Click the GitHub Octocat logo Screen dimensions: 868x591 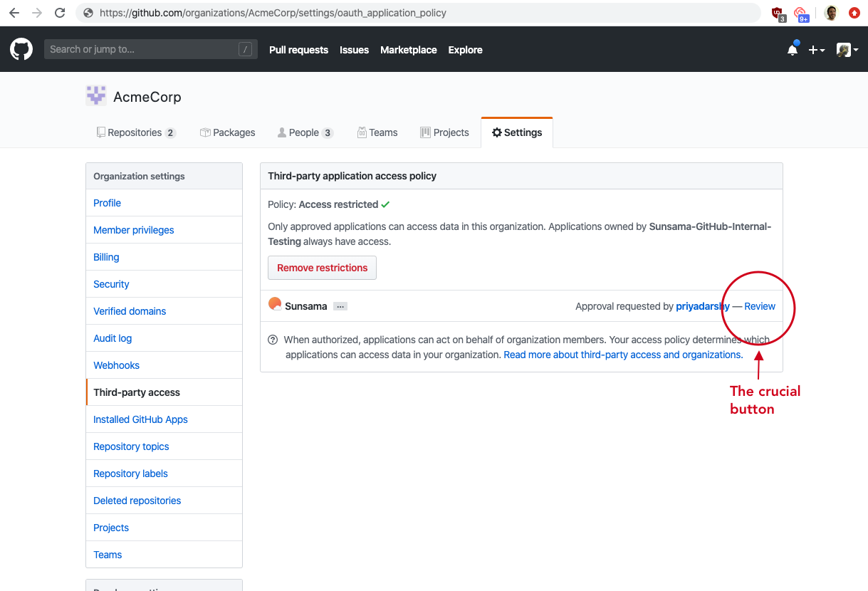21,49
